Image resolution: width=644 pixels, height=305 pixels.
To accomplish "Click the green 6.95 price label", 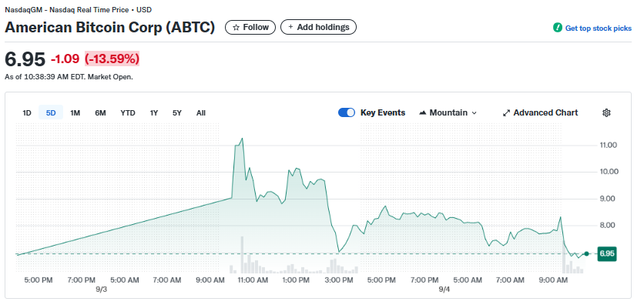I will pyautogui.click(x=606, y=253).
